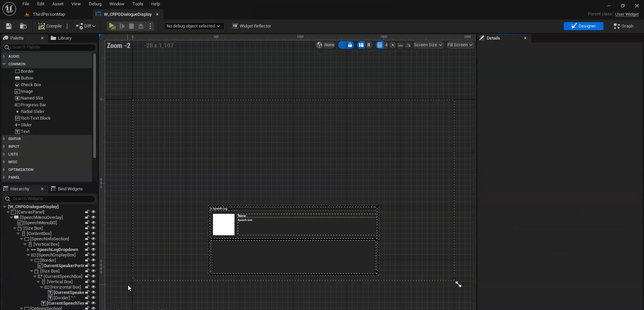Close the Palette panel

[42, 38]
